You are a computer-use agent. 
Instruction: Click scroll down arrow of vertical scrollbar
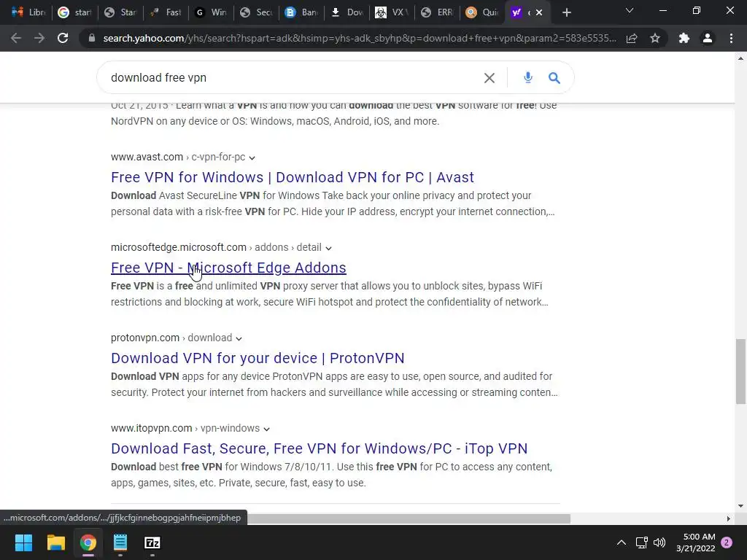point(740,506)
